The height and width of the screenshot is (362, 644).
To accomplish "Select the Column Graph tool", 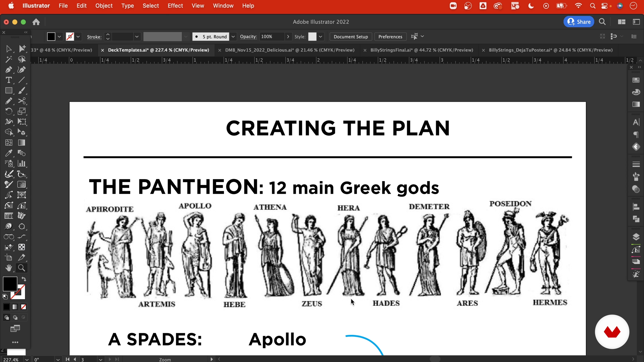I will click(22, 164).
